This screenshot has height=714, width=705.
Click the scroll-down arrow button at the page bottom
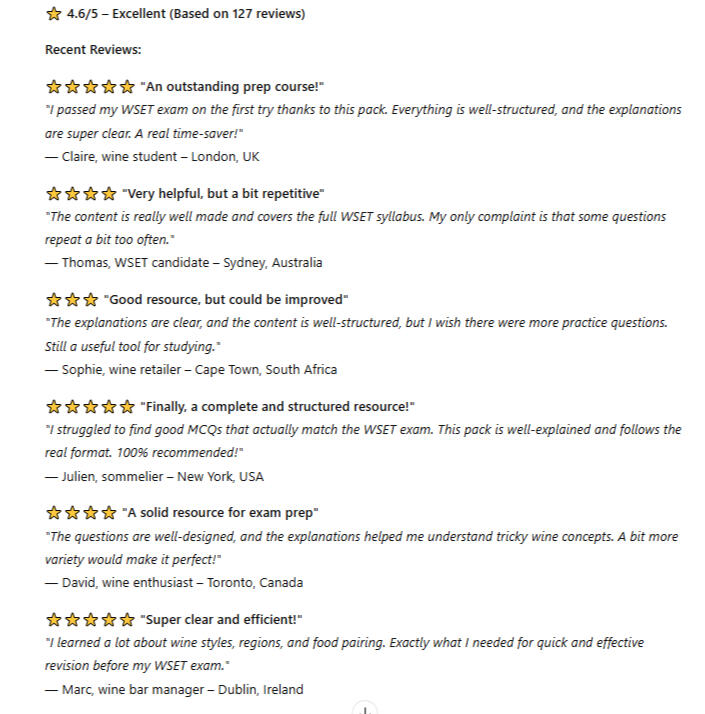tap(366, 709)
